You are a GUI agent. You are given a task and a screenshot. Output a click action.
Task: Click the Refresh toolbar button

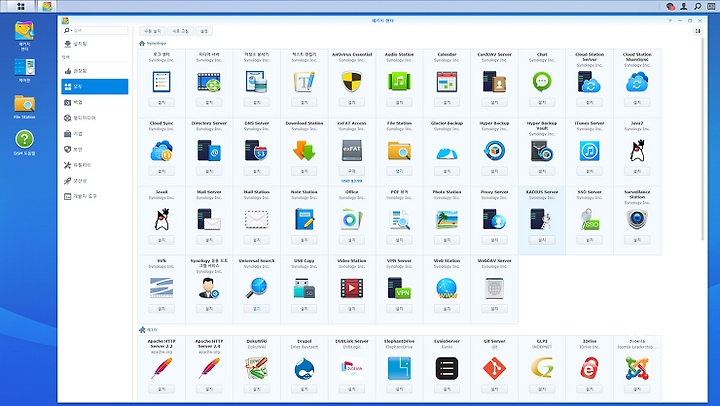(180, 31)
